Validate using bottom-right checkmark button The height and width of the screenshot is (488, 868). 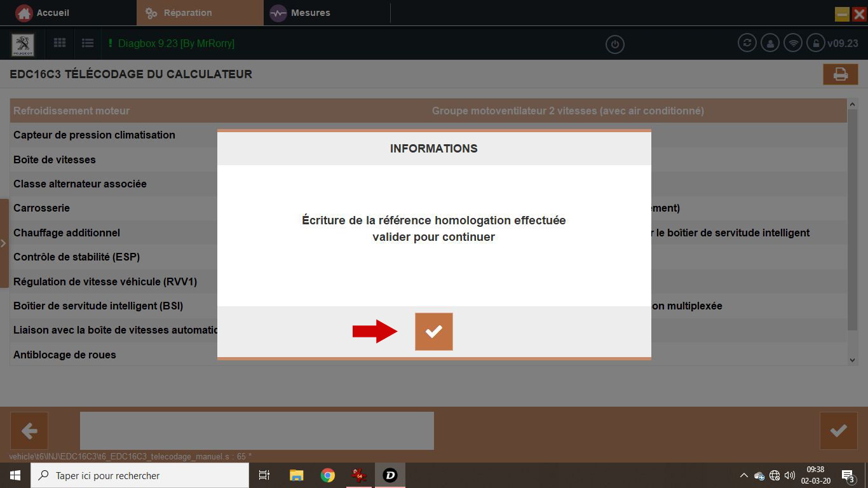(x=839, y=431)
